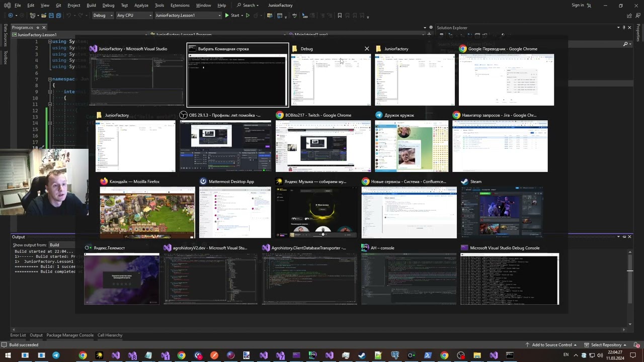Screen dimensions: 644x362
Task: Click the EN language indicator in tray
Action: pos(566,355)
